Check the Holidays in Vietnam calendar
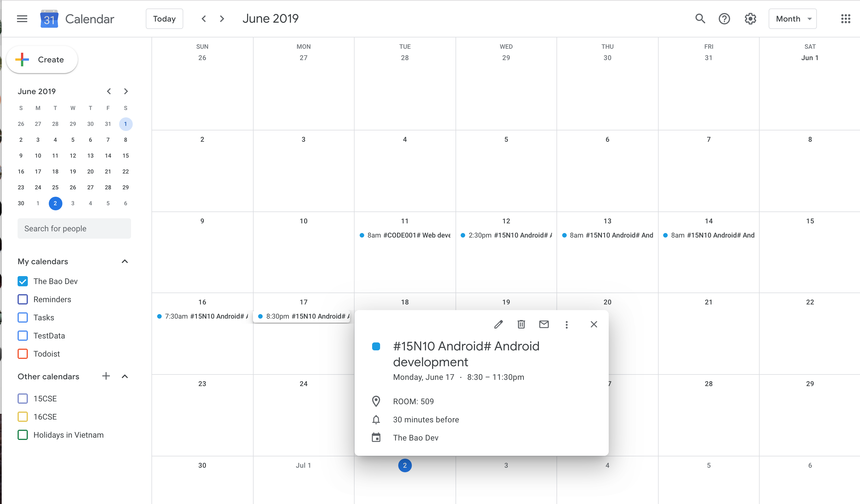 tap(22, 435)
